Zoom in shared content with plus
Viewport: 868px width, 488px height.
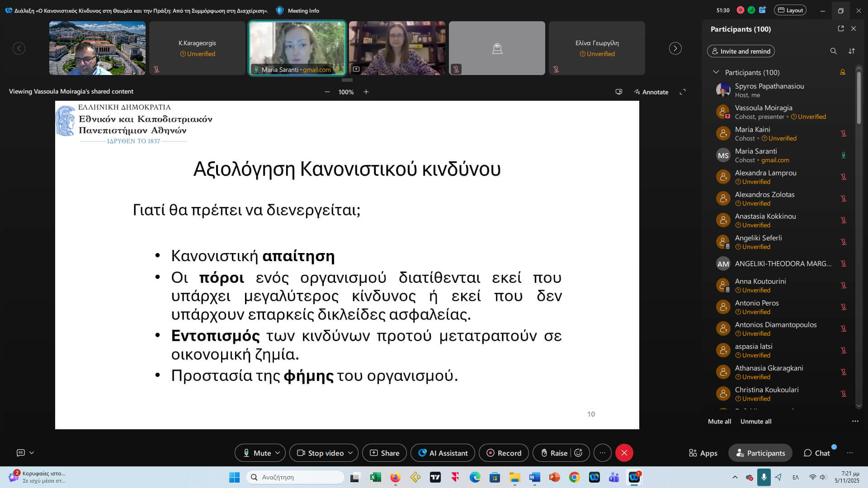tap(366, 92)
